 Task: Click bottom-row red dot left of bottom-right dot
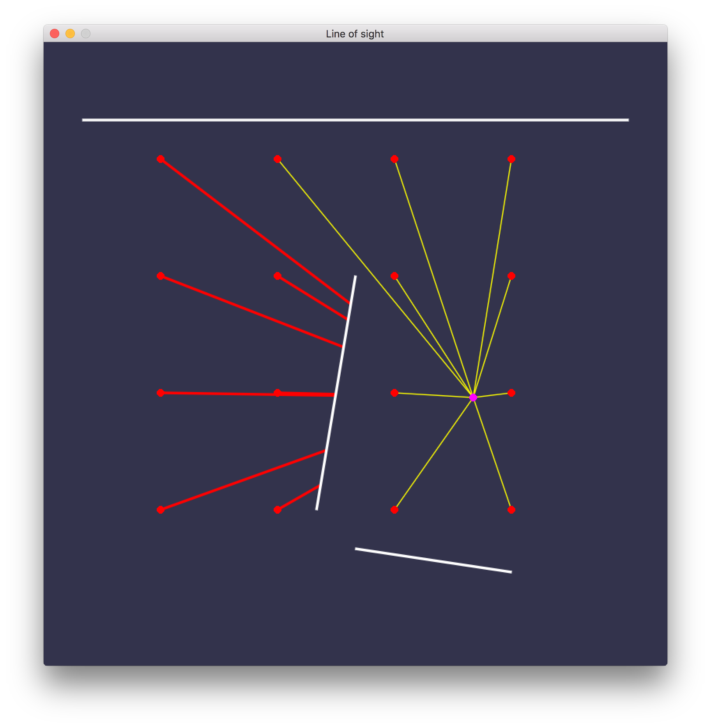click(394, 510)
